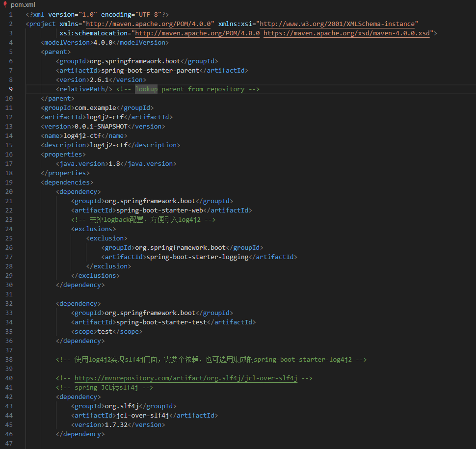Click the opening dependencies tag
This screenshot has height=449, width=476.
point(67,182)
